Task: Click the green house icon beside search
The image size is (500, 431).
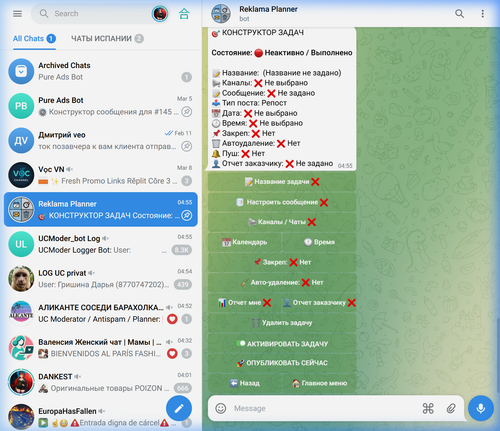Action: (184, 14)
